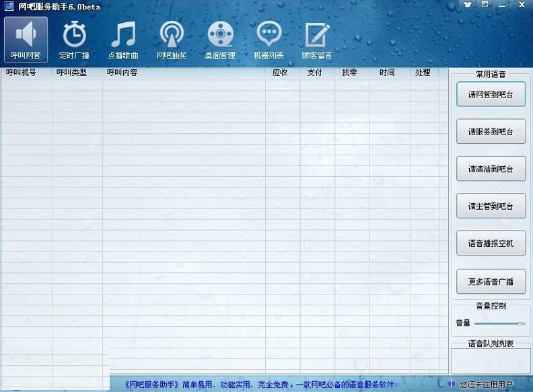This screenshot has height=392, width=533.
Task: Open the 桌面管理 film reel icon
Action: pos(220,40)
